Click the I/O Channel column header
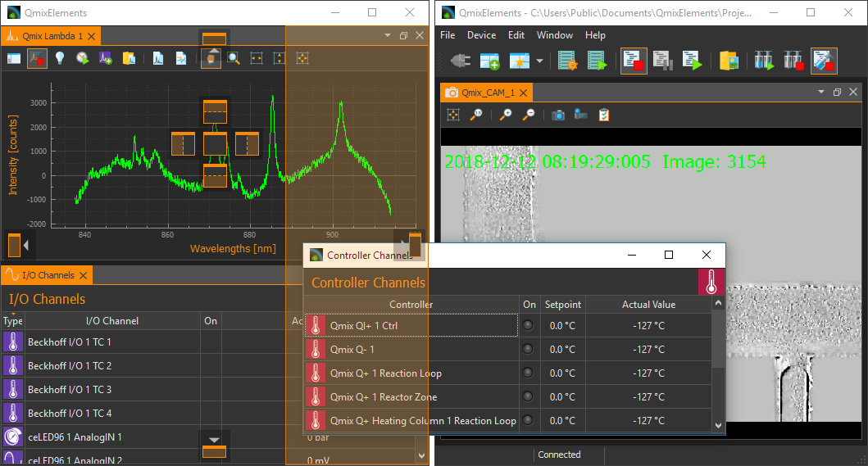 (x=112, y=321)
